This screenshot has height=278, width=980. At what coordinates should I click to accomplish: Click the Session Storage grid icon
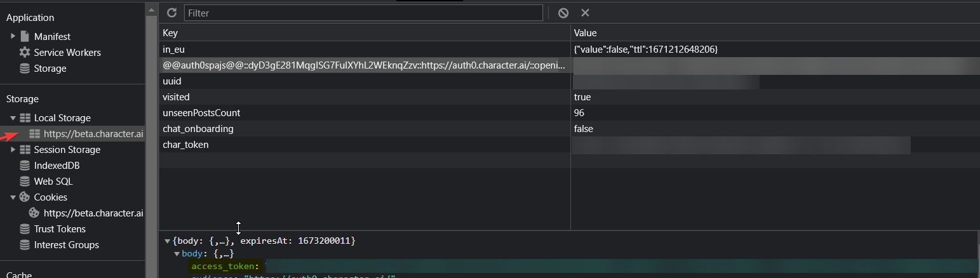click(25, 150)
